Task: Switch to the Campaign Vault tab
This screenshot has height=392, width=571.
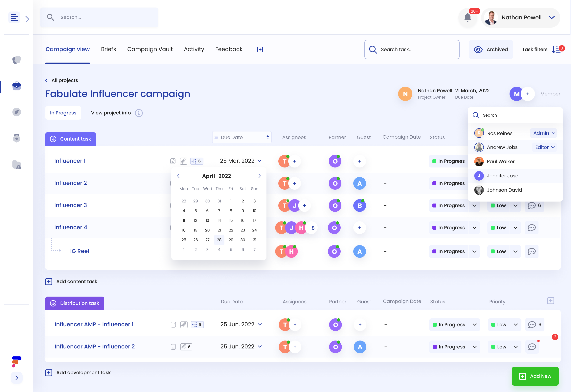Action: point(150,49)
